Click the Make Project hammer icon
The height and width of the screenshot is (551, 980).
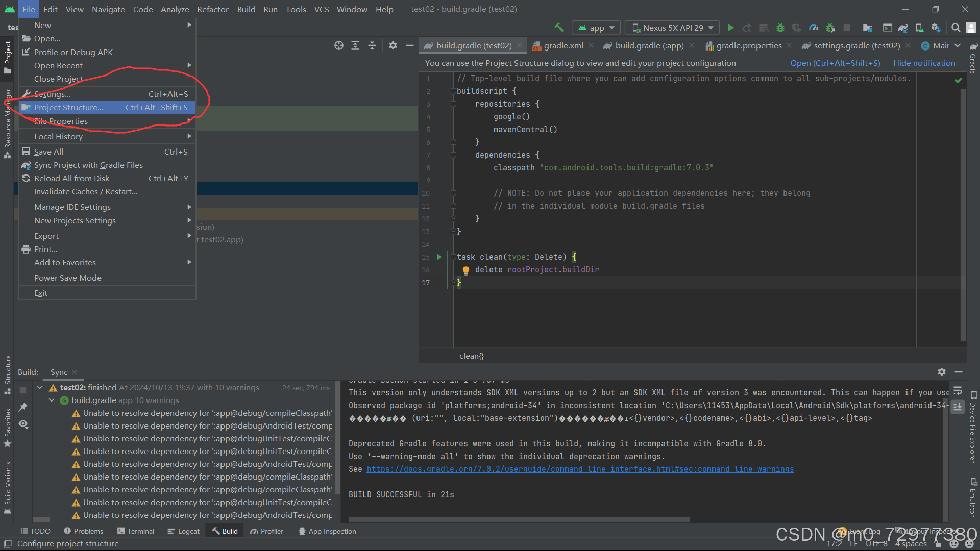click(559, 28)
